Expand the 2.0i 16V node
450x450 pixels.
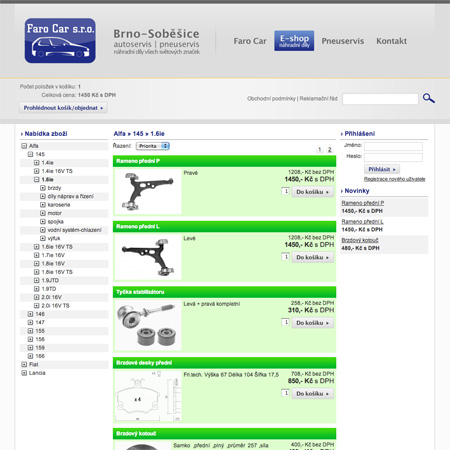(x=37, y=297)
